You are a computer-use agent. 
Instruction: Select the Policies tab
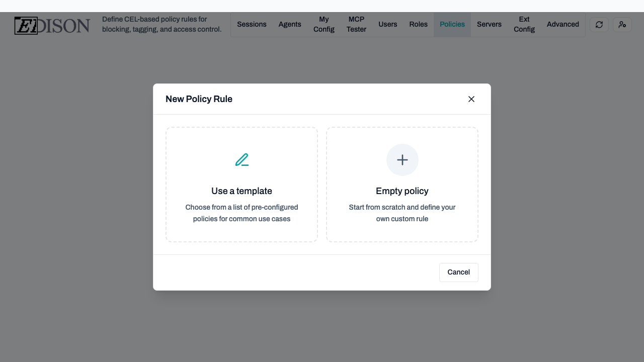(x=452, y=24)
